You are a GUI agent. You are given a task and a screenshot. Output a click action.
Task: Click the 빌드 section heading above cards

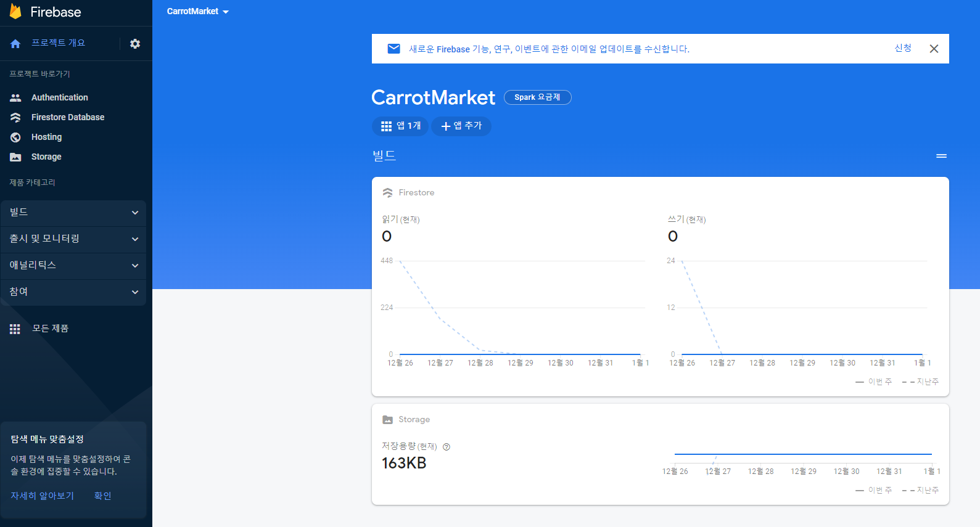384,156
